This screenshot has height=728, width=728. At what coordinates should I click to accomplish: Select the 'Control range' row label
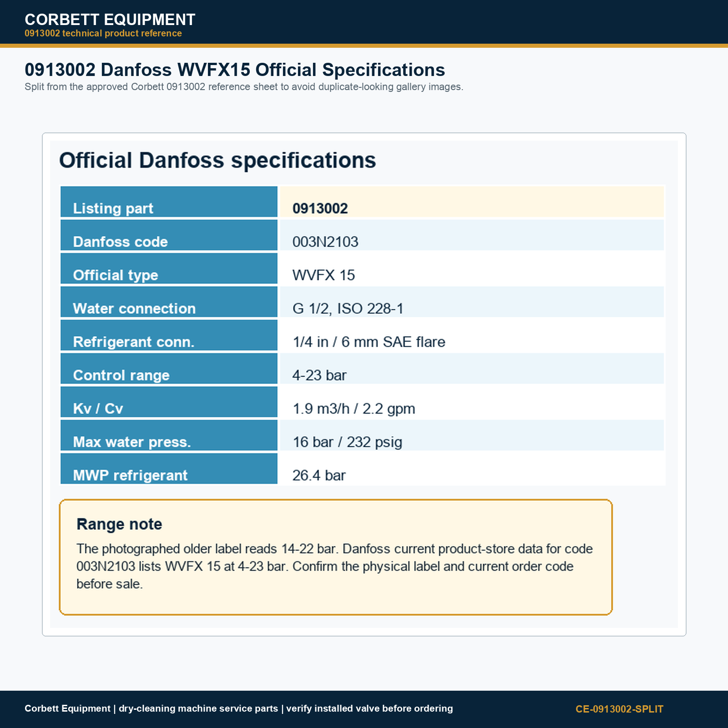click(121, 375)
